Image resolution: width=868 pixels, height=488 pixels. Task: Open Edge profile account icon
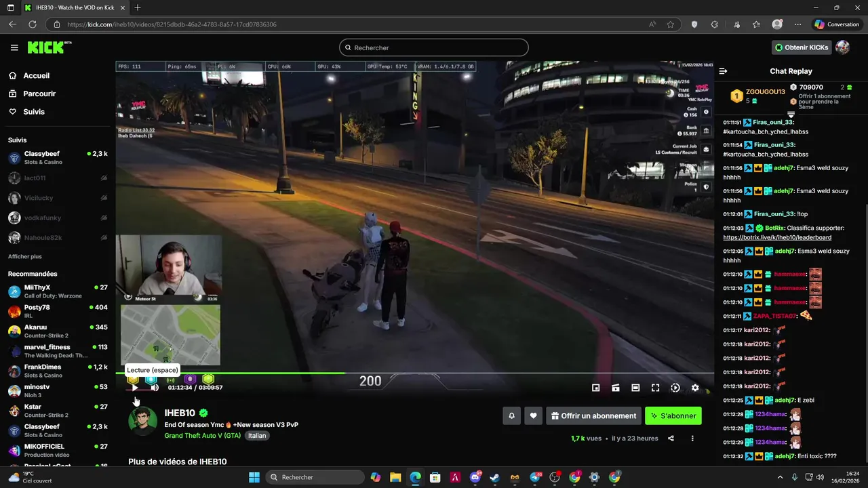777,24
